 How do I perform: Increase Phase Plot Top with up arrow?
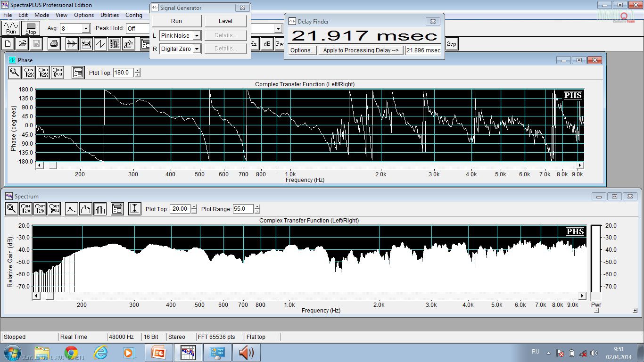(x=137, y=71)
